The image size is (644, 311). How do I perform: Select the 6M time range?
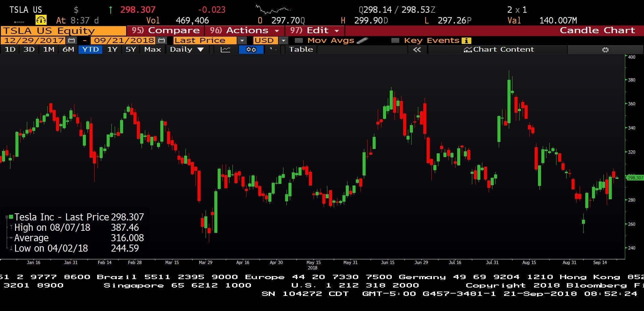[x=68, y=50]
